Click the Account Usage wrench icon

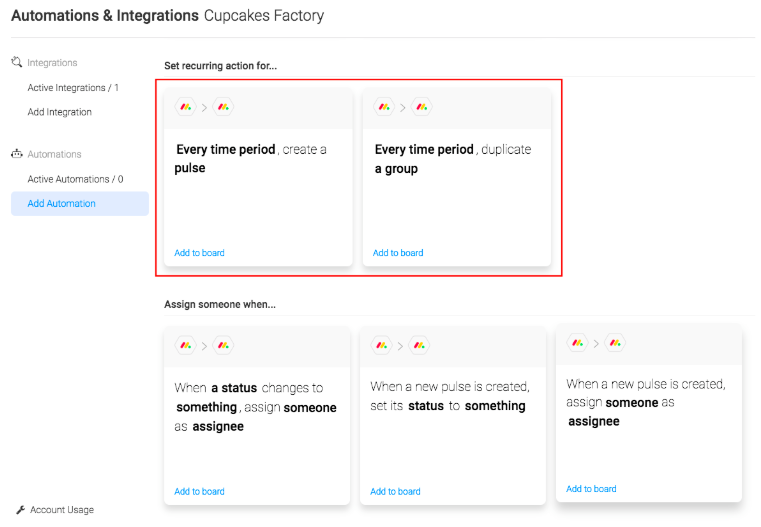[21, 510]
